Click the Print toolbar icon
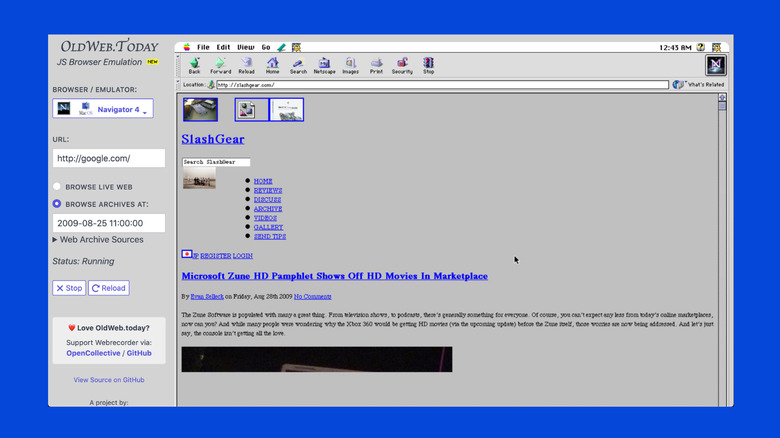The width and height of the screenshot is (780, 438). point(376,64)
